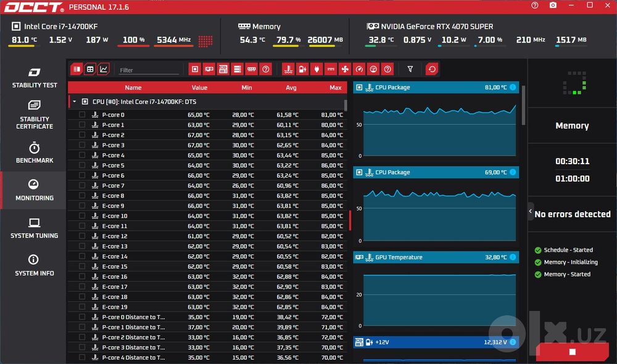Open the Stability Test section
Screen dimensions: 617x364
point(34,78)
